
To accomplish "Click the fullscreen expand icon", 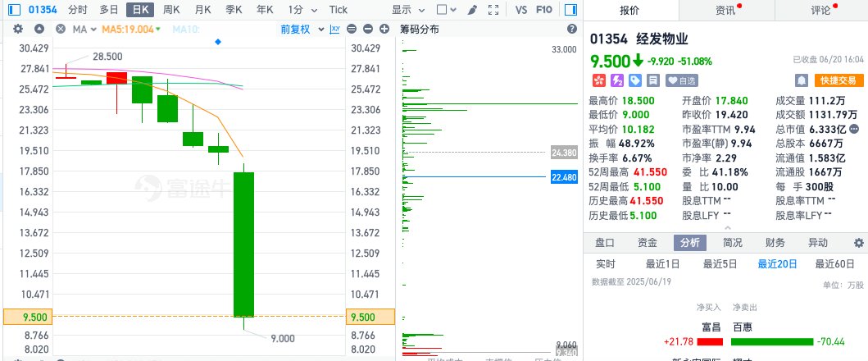I will point(493,10).
